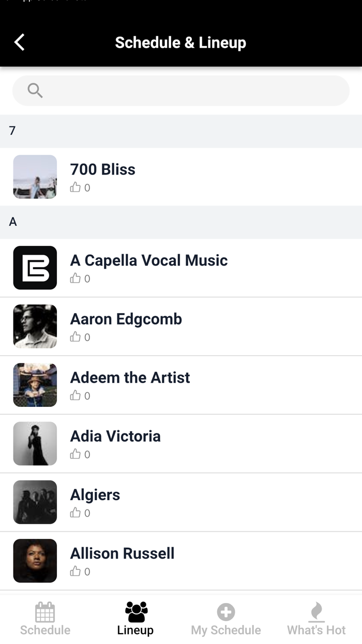Open the What's Hot tab

pos(316,619)
